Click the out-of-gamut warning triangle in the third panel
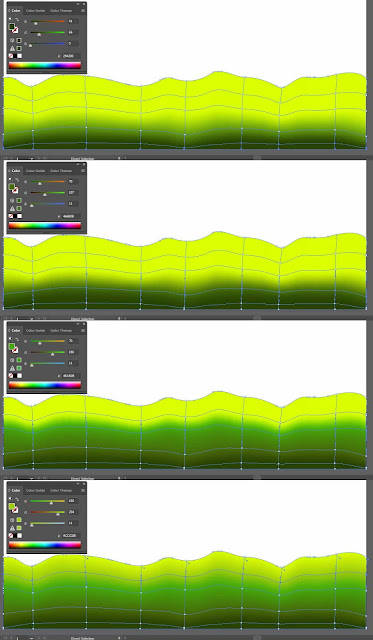Viewport: 373px width, 640px height. (12, 368)
